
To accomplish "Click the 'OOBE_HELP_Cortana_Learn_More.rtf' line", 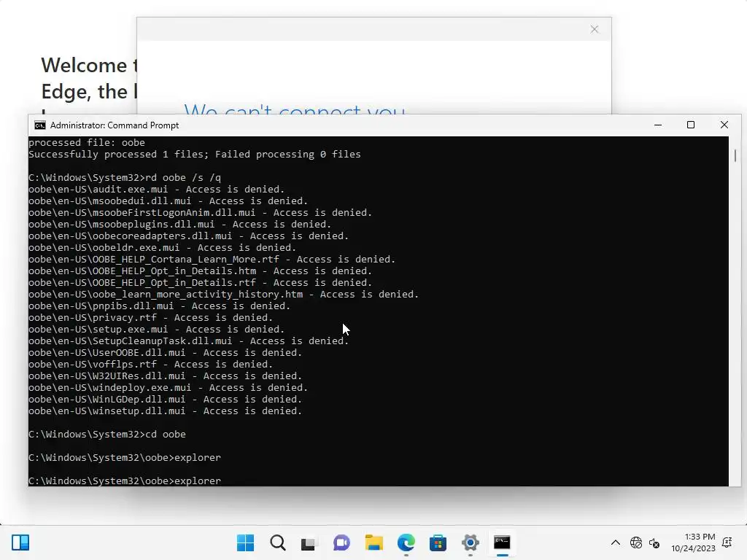I will pos(212,260).
